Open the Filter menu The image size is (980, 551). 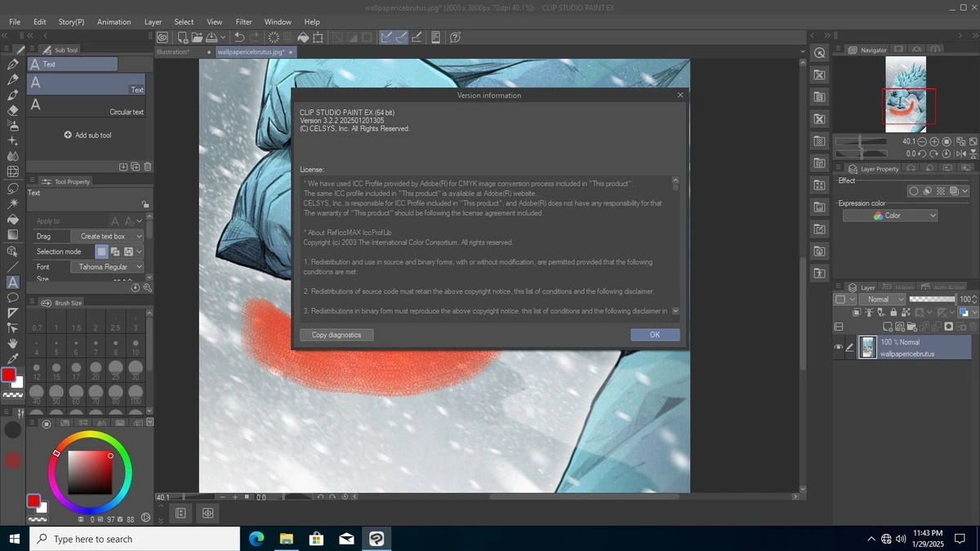click(x=243, y=22)
